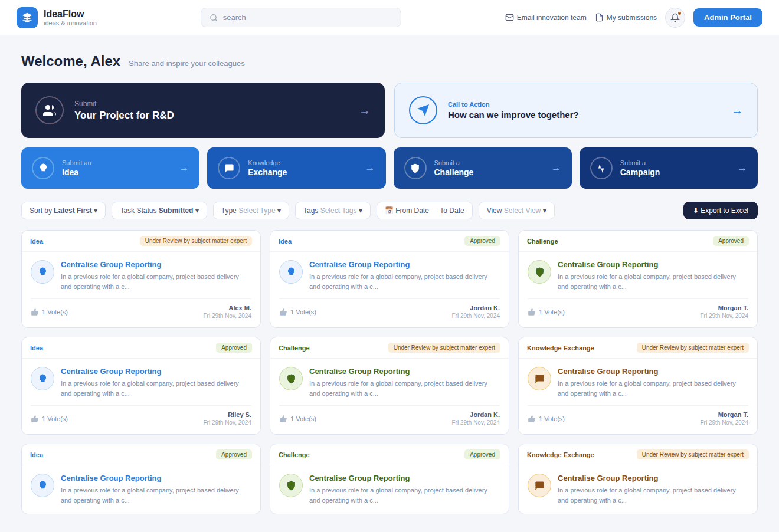The height and width of the screenshot is (532, 779).
Task: Toggle the vote on Morgan T.'s challenge
Action: (x=531, y=311)
